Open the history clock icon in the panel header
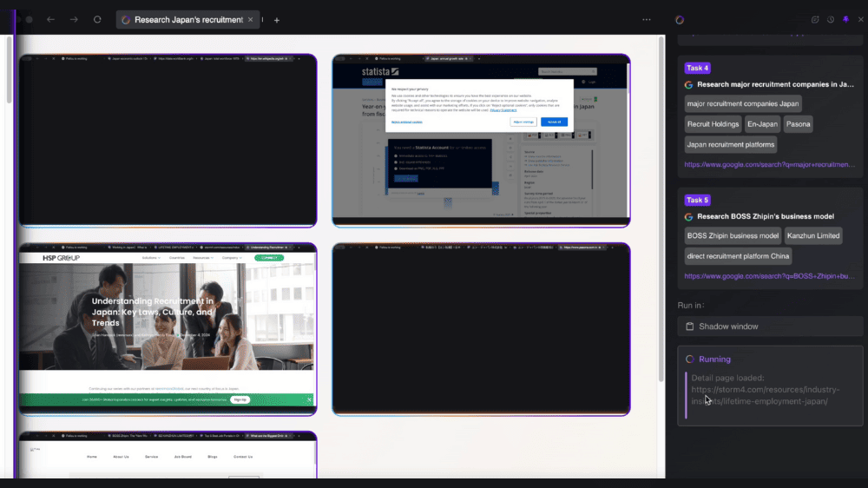The width and height of the screenshot is (868, 488). click(x=831, y=19)
